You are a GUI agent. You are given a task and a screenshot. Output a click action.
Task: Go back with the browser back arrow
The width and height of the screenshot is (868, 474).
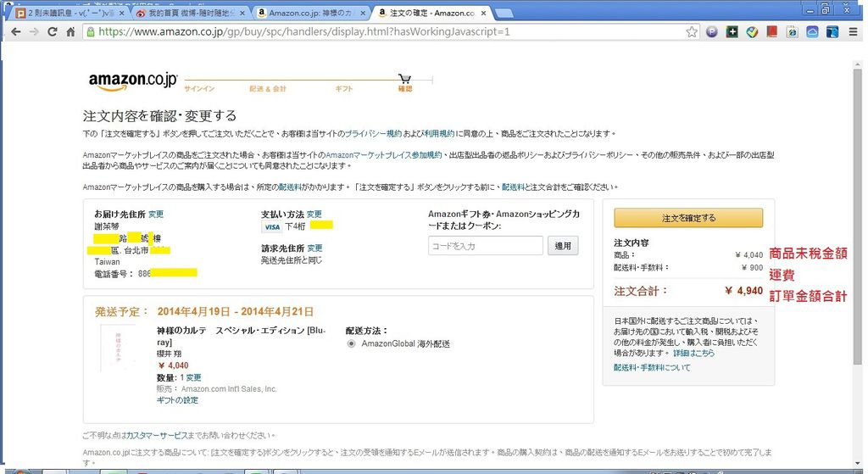click(x=15, y=32)
